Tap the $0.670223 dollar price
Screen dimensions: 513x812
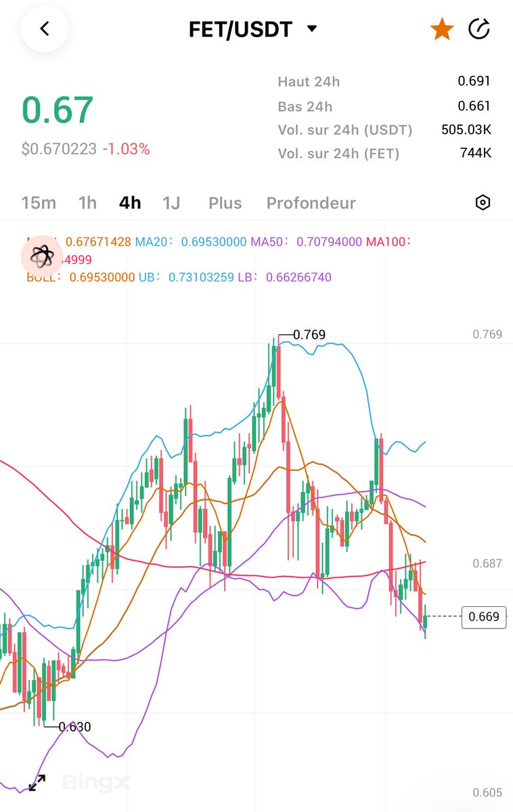point(59,149)
